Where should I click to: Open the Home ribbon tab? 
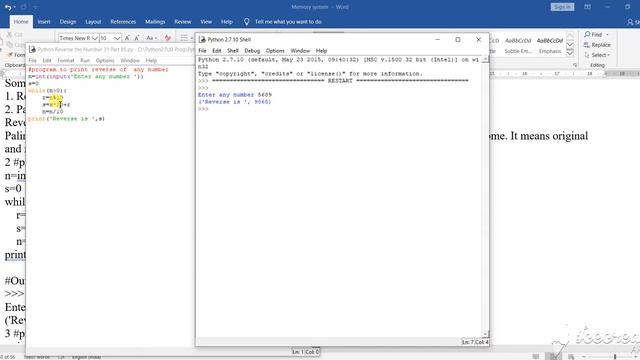21,22
